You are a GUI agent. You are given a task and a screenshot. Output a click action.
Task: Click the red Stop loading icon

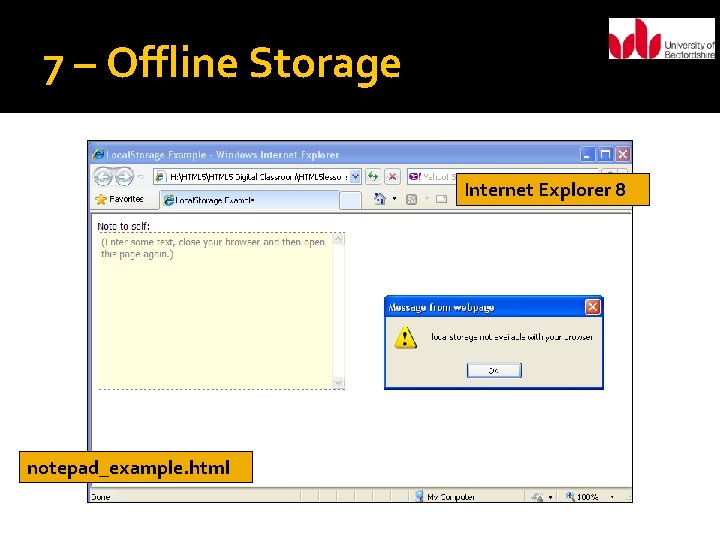392,176
